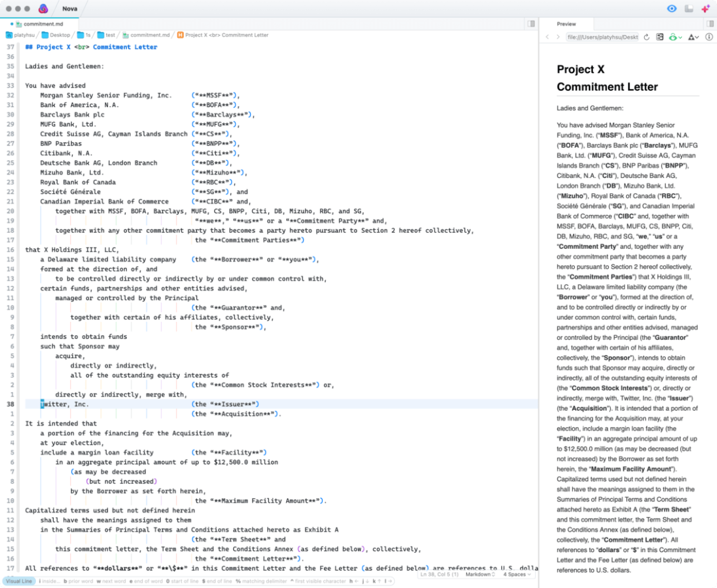Screen dimensions: 717x588
Task: Reload the preview page
Action: click(x=647, y=37)
